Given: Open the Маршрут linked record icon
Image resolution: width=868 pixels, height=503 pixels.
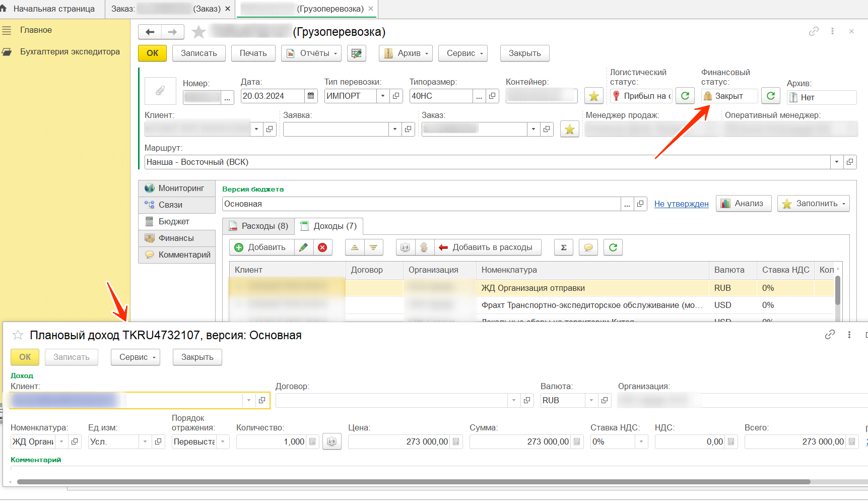Looking at the screenshot, I should 850,162.
